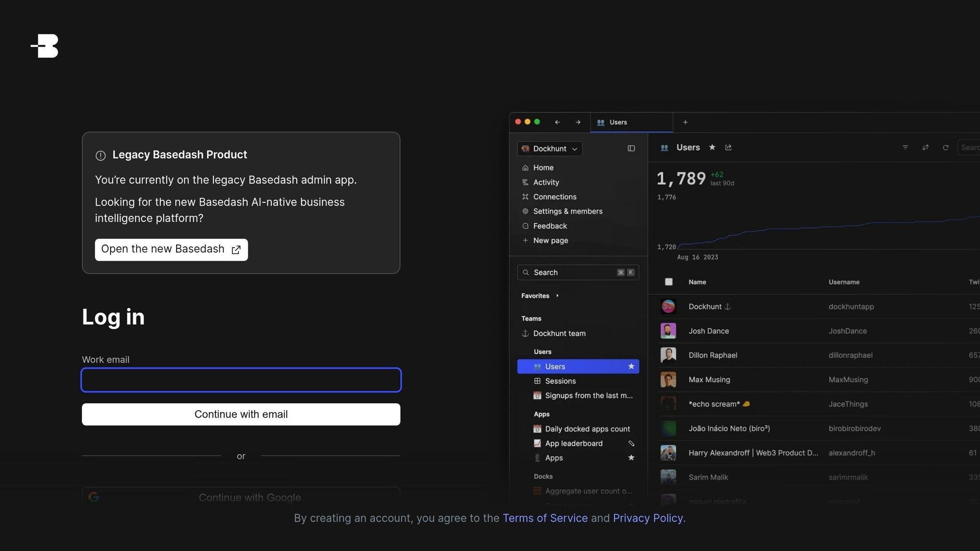Click the filter icon in Users toolbar
This screenshot has width=980, height=551.
[x=905, y=147]
